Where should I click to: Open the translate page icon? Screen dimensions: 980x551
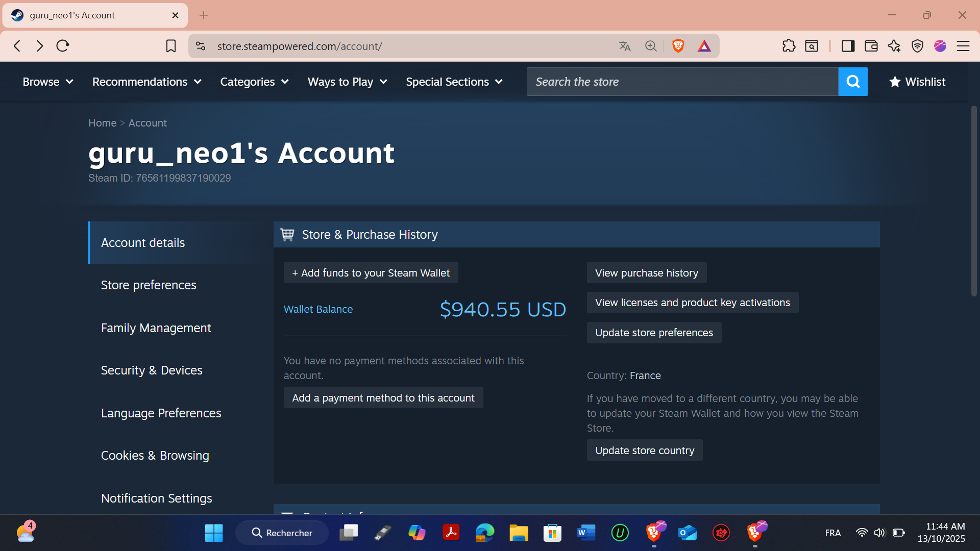coord(625,46)
